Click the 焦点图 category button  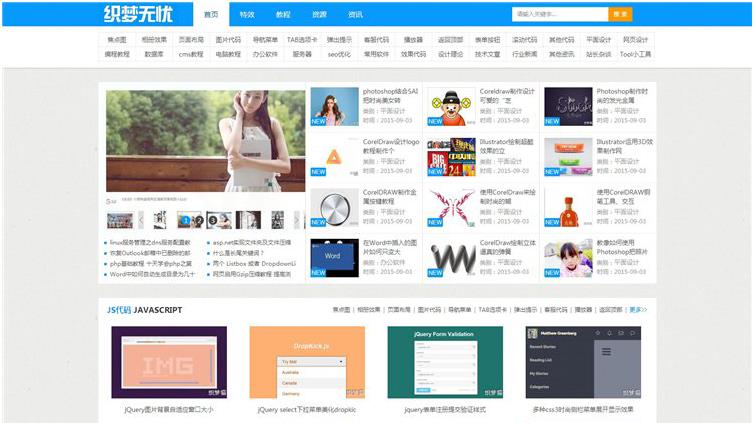tap(117, 40)
